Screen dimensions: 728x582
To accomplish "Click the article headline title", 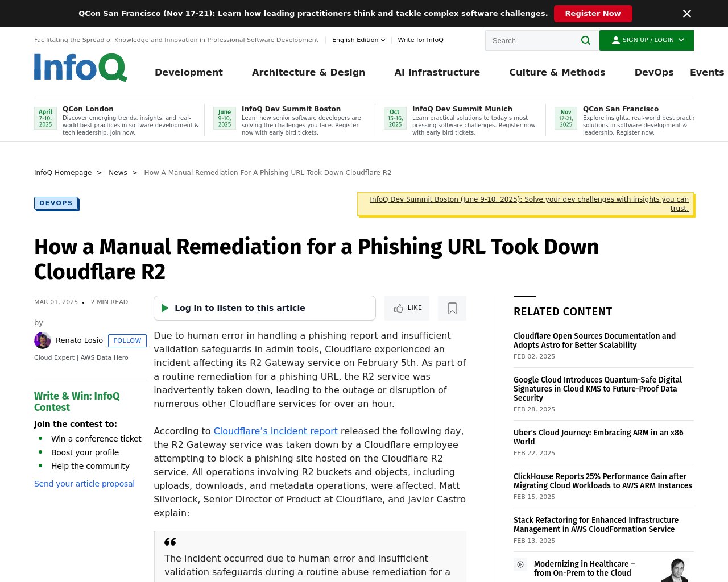I will (316, 259).
